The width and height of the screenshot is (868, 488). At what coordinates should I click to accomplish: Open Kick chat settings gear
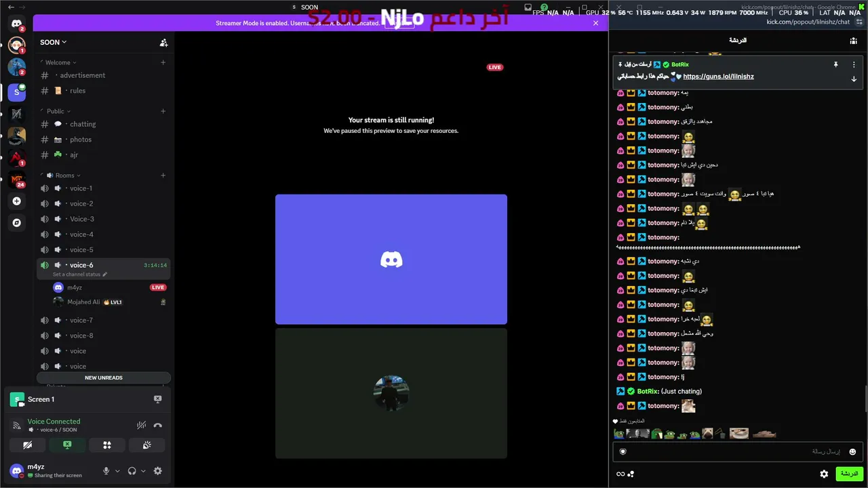coord(824,474)
